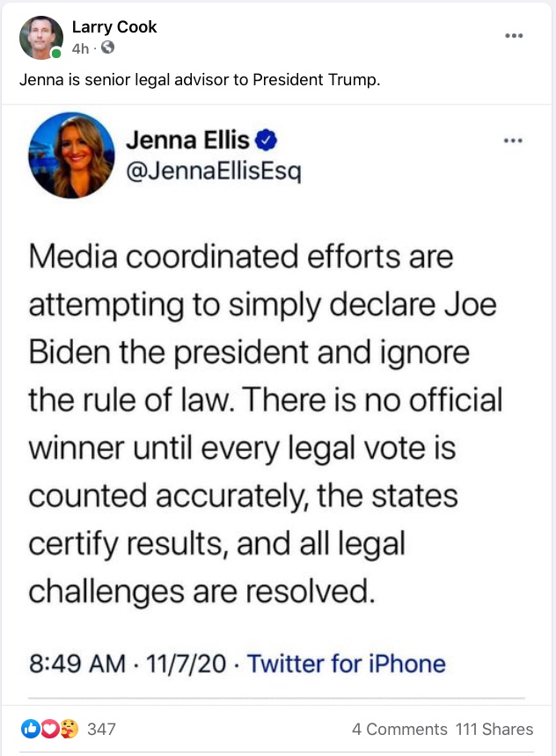Screen dimensions: 556x756
Task: Click the embedded tweet image text
Action: tap(266, 424)
